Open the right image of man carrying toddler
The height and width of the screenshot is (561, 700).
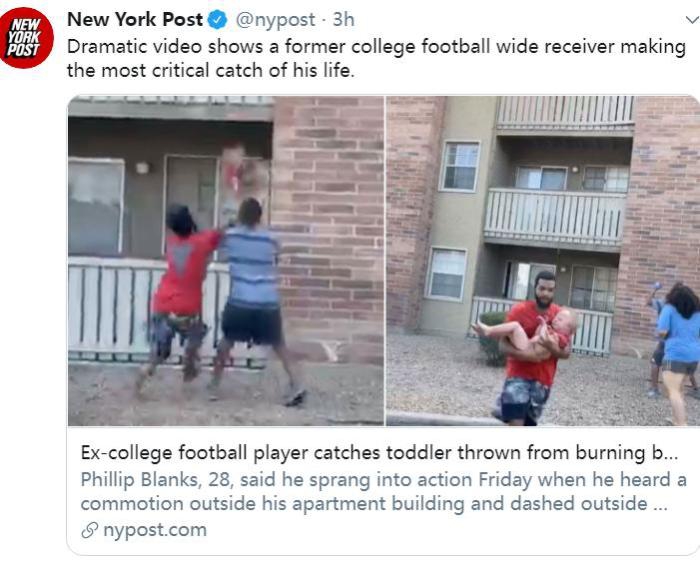pos(543,261)
